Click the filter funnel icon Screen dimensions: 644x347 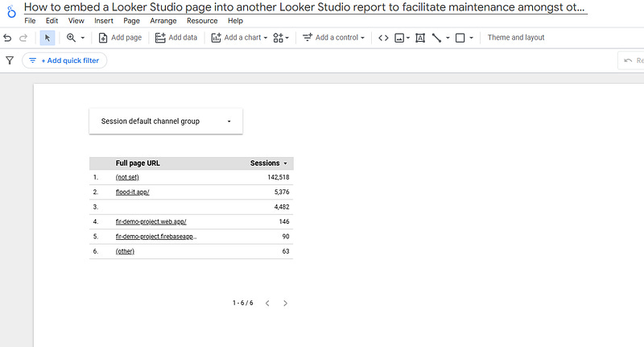pos(10,60)
